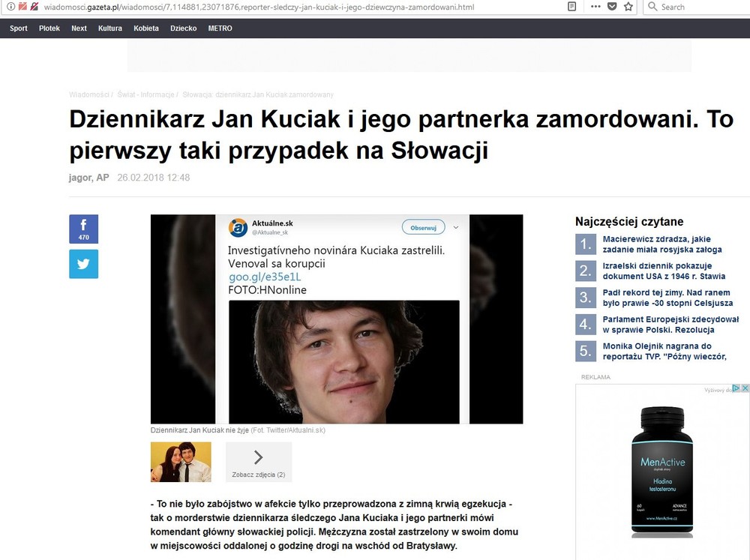Click the couple photo thumbnail below the tweet

point(180,462)
